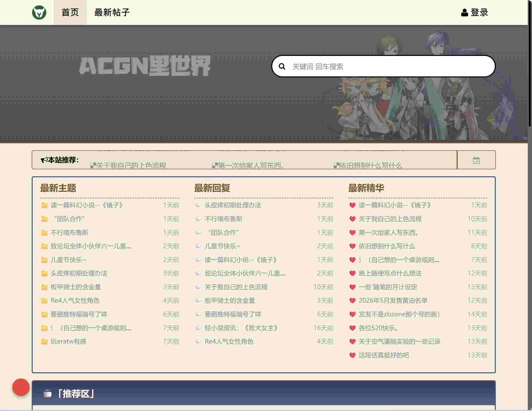This screenshot has width=532, height=411.
Task: Open topic 要删推特福瑞号了咩 in 最新主题
Action: click(x=79, y=314)
